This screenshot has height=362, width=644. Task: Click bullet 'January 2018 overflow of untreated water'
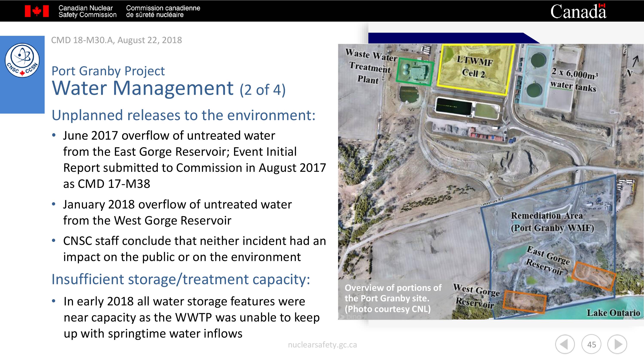(x=177, y=204)
